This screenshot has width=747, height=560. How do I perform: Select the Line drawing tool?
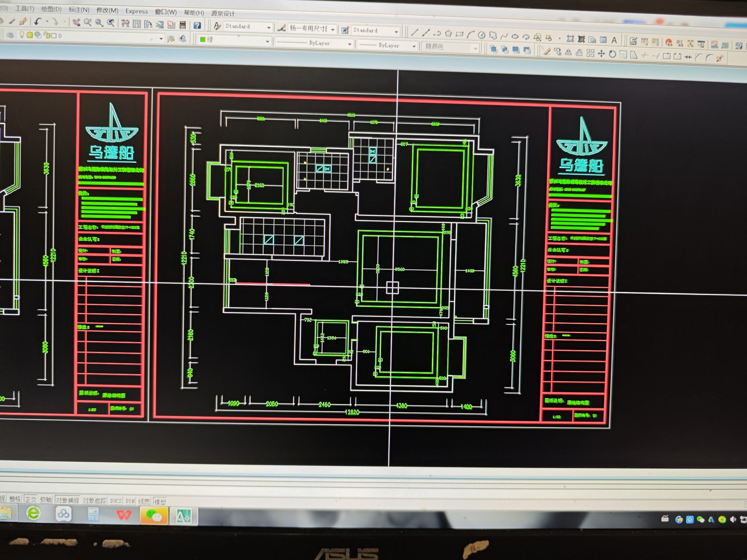tap(415, 32)
